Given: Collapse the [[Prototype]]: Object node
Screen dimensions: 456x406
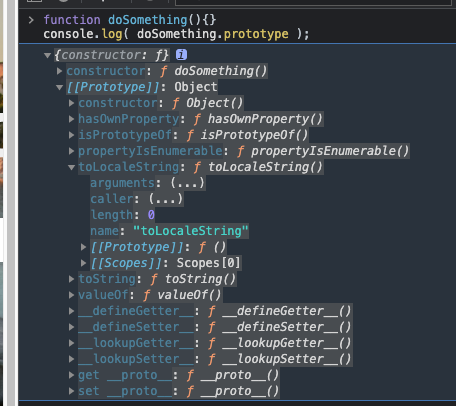Looking at the screenshot, I should coord(59,87).
